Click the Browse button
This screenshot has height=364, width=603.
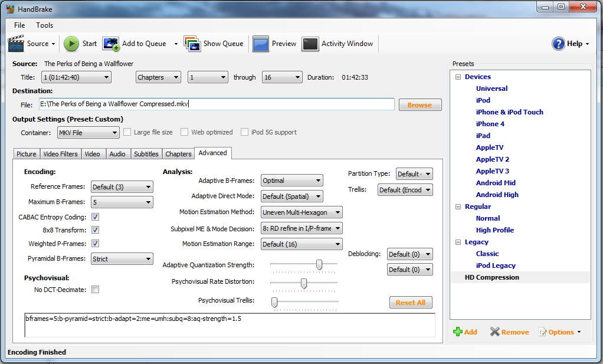[420, 105]
